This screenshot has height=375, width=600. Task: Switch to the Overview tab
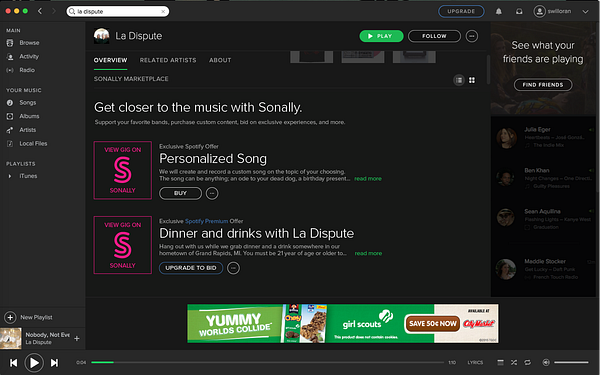pyautogui.click(x=110, y=60)
